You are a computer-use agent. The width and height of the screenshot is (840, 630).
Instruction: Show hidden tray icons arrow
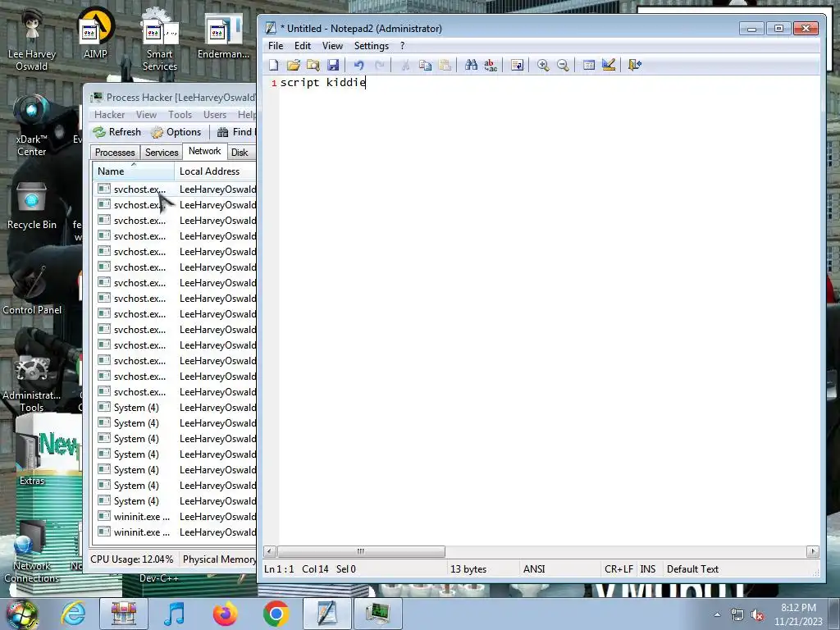(717, 614)
